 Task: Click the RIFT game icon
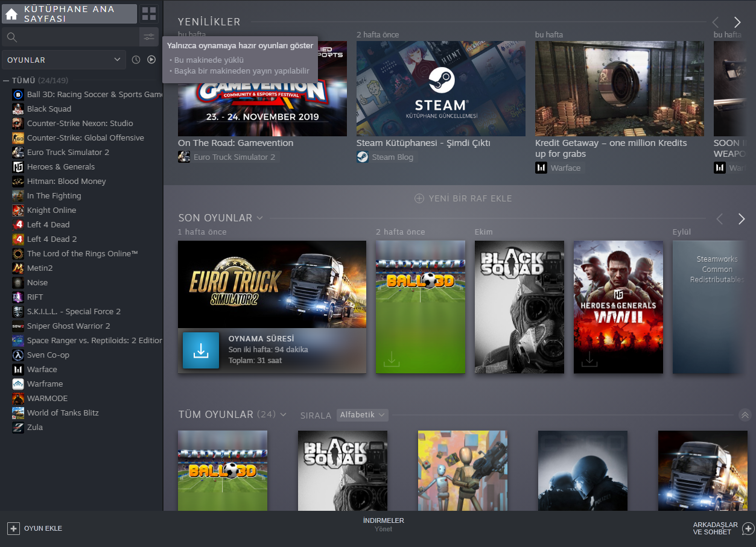click(18, 297)
